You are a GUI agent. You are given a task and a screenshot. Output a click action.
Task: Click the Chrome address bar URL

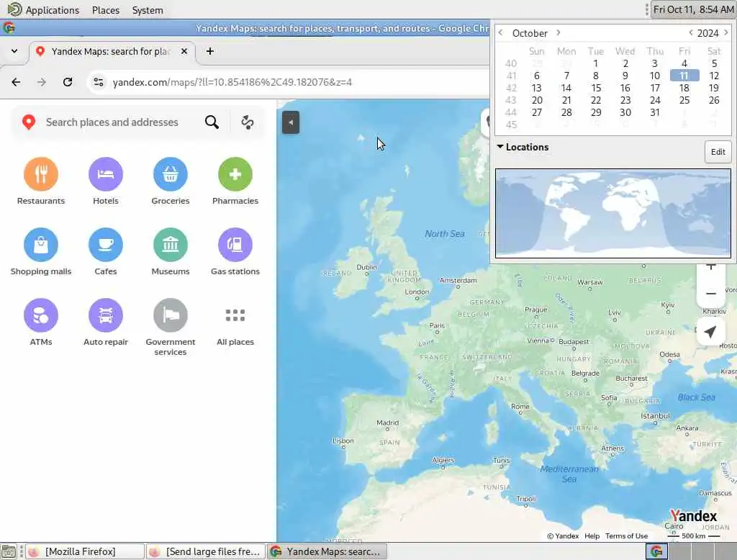232,82
